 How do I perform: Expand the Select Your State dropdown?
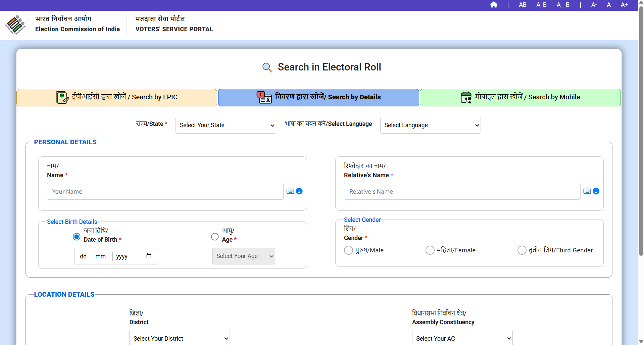(x=226, y=125)
